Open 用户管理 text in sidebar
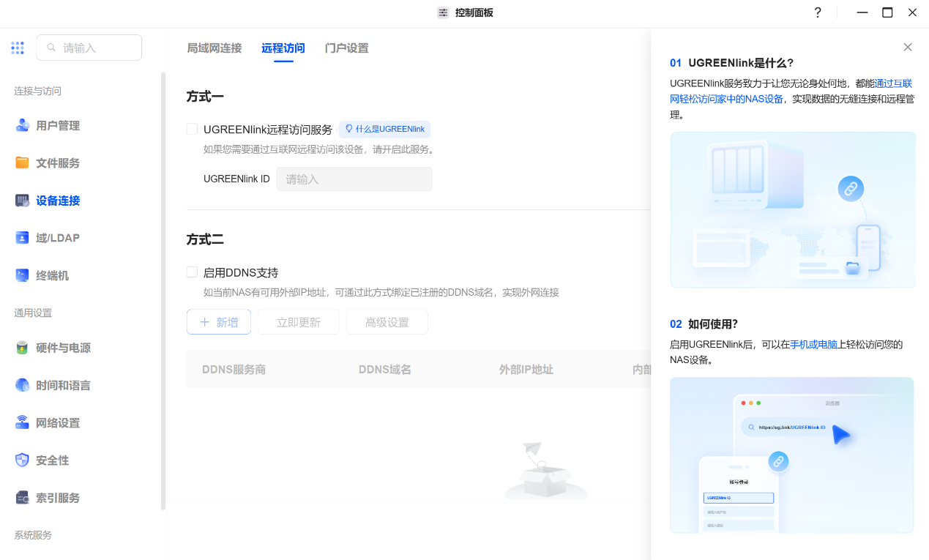 pyautogui.click(x=58, y=125)
